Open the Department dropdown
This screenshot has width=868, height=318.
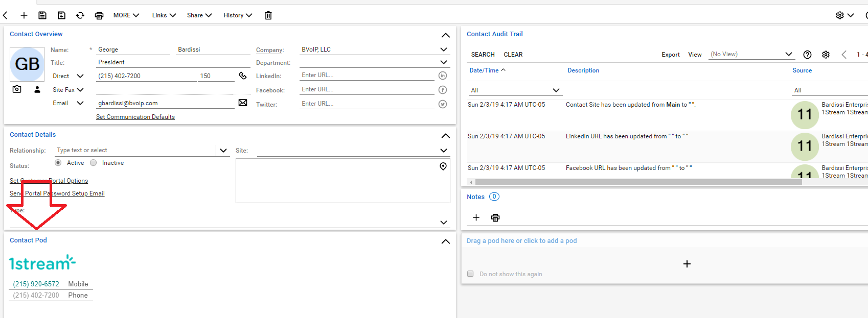pos(444,62)
